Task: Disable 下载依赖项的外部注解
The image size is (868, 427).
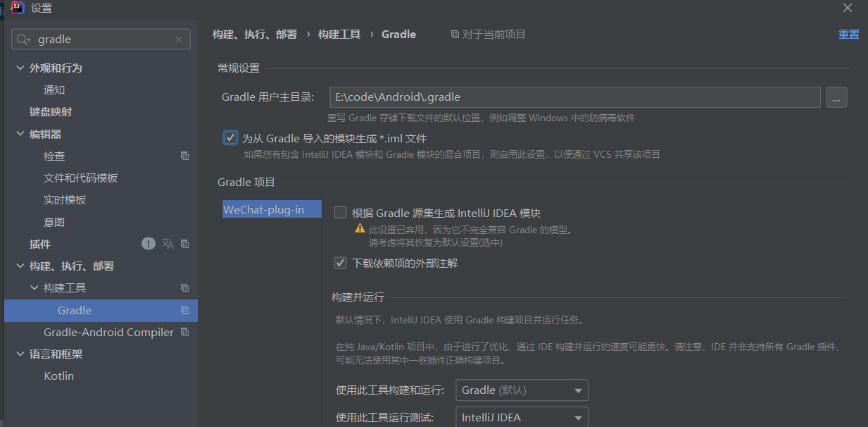Action: click(x=340, y=263)
